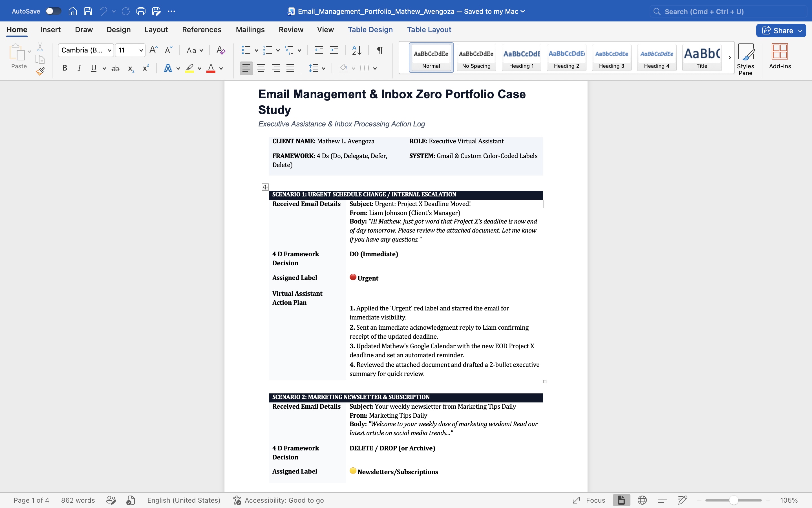Apply the yellow text highlight color
The width and height of the screenshot is (812, 508).
189,68
